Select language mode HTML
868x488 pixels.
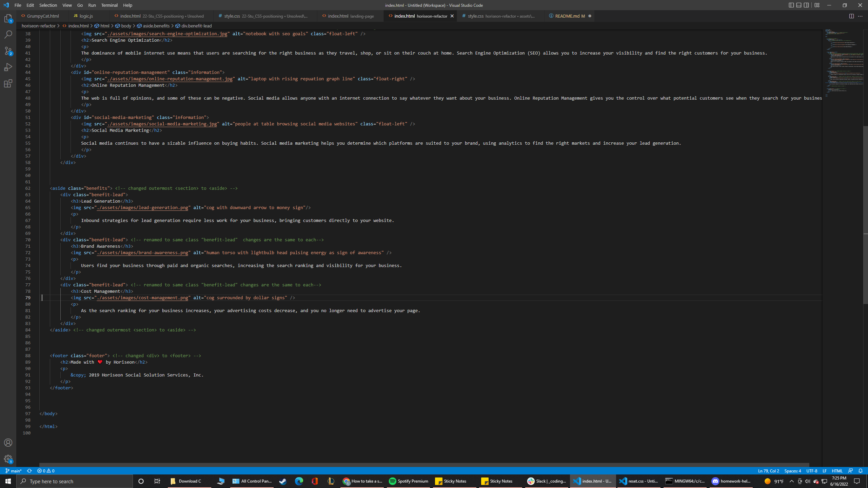click(837, 471)
